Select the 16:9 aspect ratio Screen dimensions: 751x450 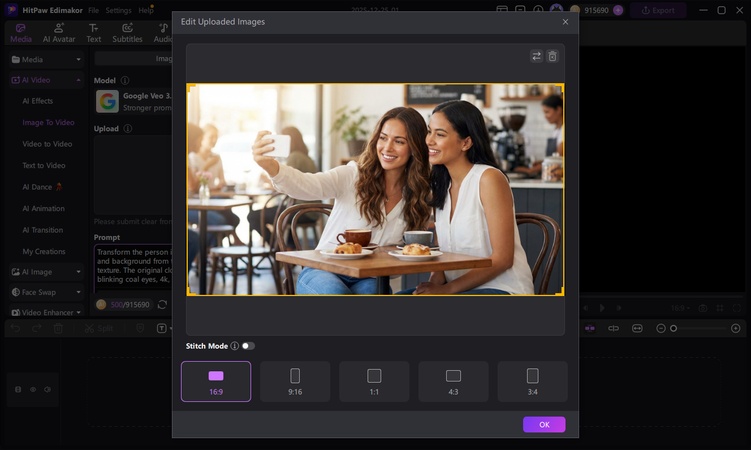(x=216, y=381)
